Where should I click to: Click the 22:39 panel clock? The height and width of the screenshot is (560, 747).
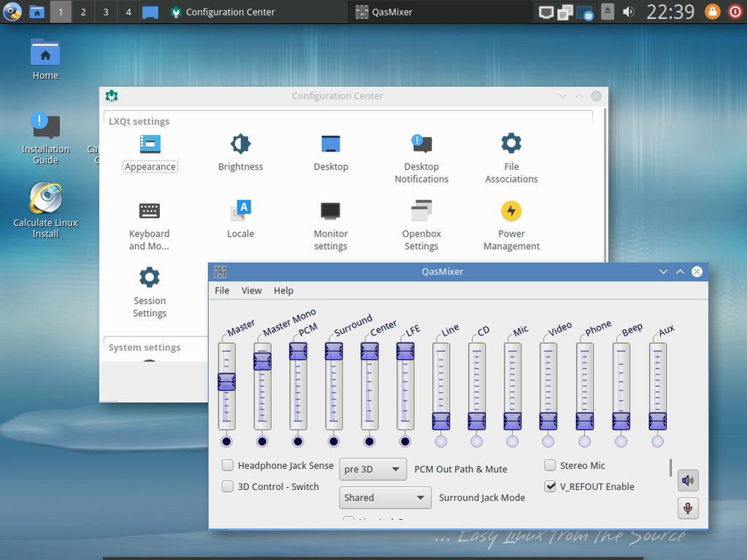point(670,12)
